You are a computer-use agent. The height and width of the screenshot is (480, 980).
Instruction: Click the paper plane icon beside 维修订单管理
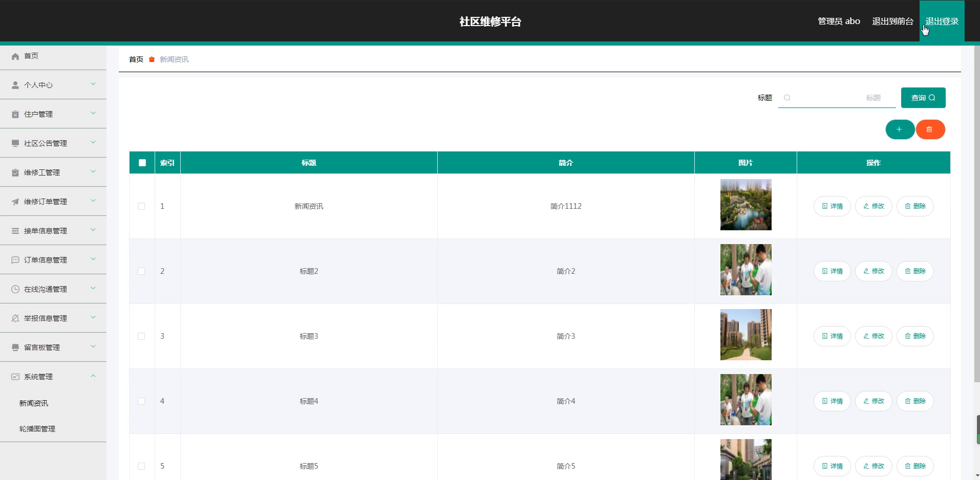pos(15,202)
